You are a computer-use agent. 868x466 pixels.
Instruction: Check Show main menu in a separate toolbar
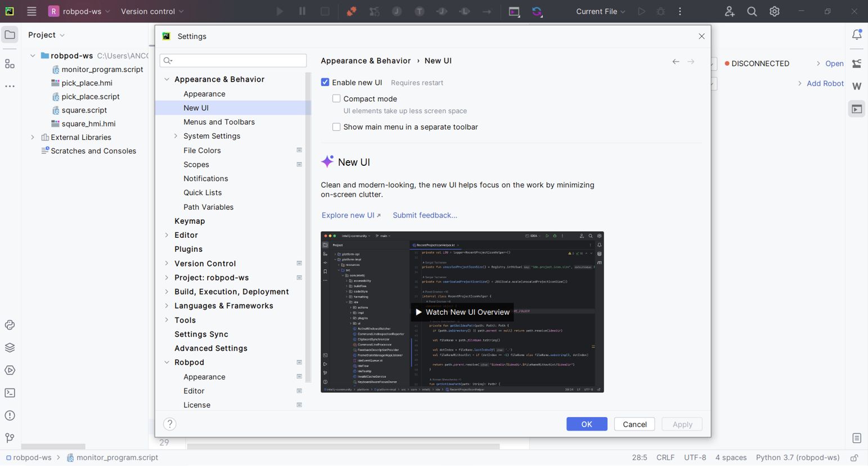(x=336, y=127)
